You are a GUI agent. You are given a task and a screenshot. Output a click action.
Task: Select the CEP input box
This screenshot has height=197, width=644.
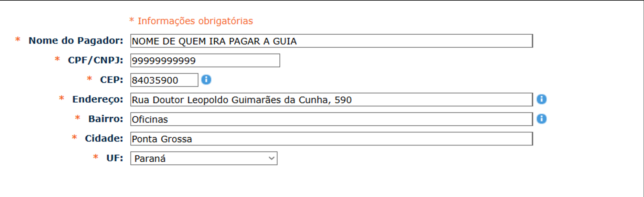point(164,80)
